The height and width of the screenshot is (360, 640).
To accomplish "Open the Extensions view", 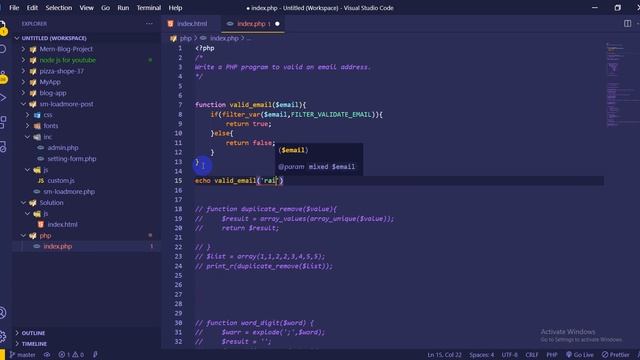I will click(x=3, y=122).
